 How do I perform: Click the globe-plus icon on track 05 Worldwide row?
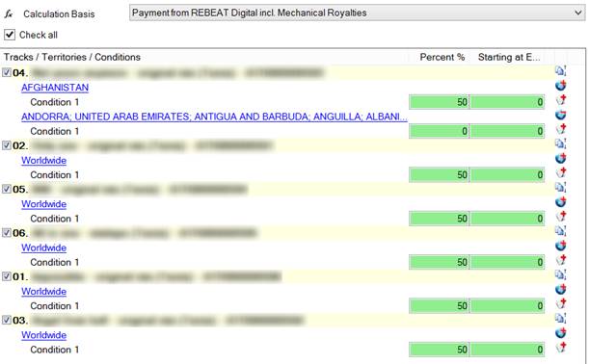[x=561, y=202]
